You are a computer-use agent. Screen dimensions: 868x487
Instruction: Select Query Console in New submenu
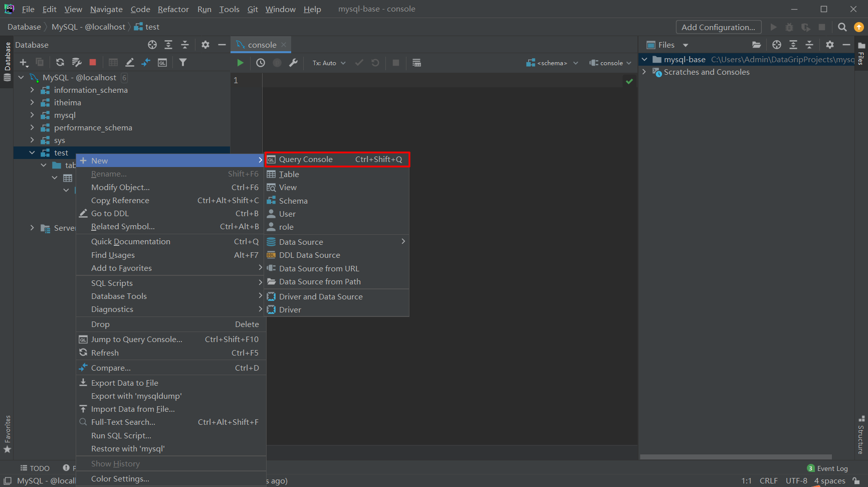[x=337, y=159]
